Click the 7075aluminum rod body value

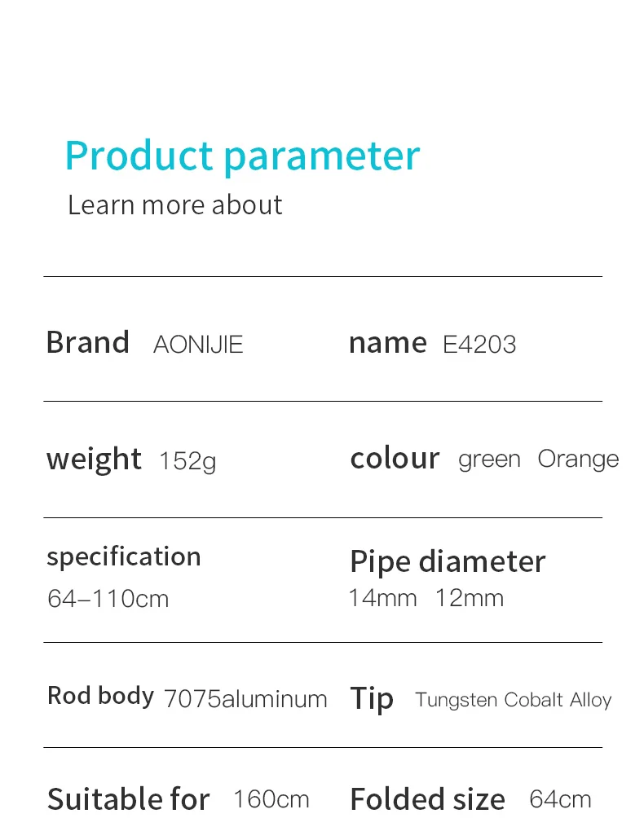[x=245, y=699]
